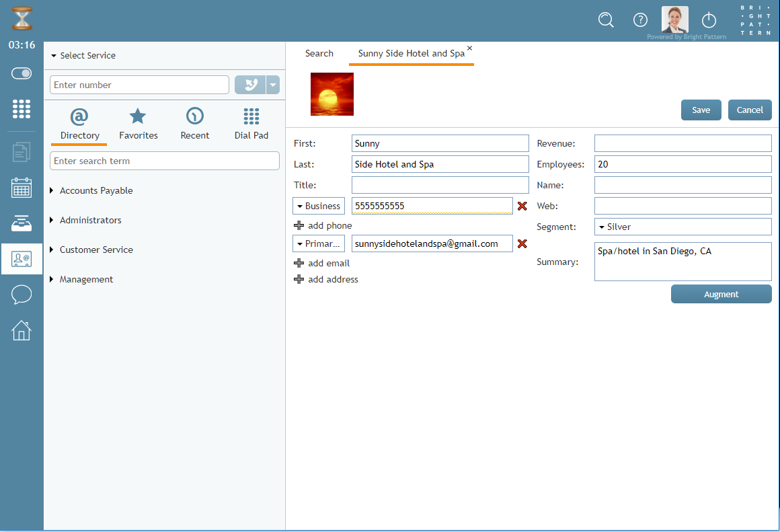Screen dimensions: 780x532
Task: Open the Business phone type dropdown
Action: (x=319, y=206)
